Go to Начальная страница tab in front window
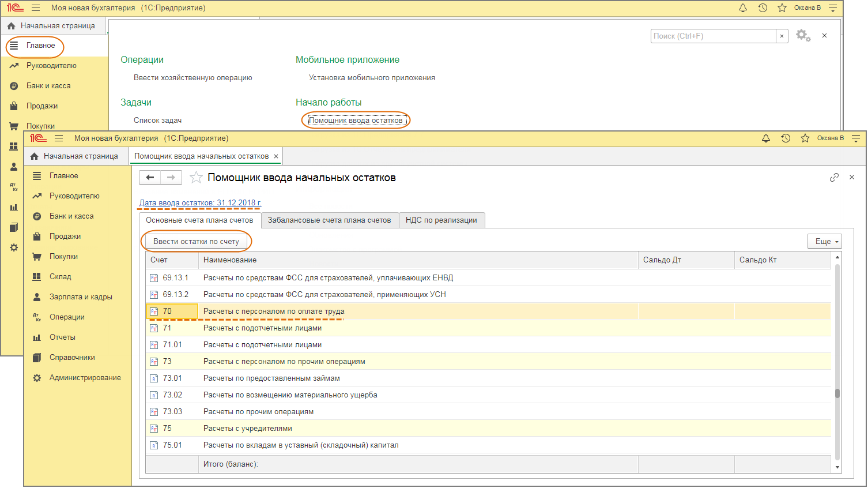This screenshot has width=868, height=488. (74, 156)
